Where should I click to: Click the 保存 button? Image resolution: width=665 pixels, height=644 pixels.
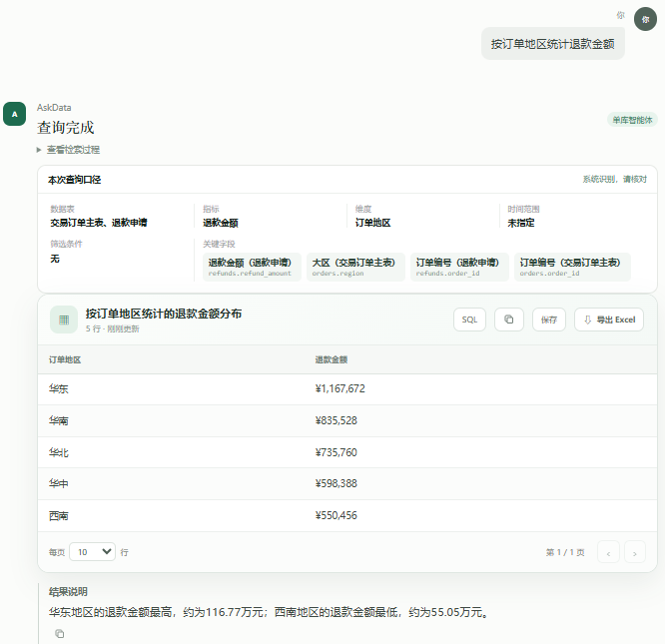(549, 320)
